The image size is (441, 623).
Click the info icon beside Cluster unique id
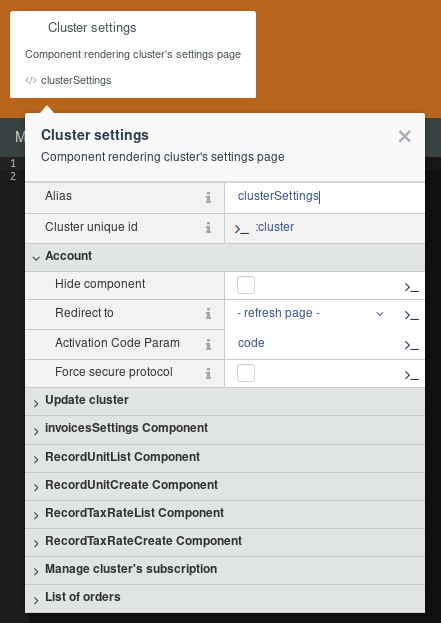208,228
